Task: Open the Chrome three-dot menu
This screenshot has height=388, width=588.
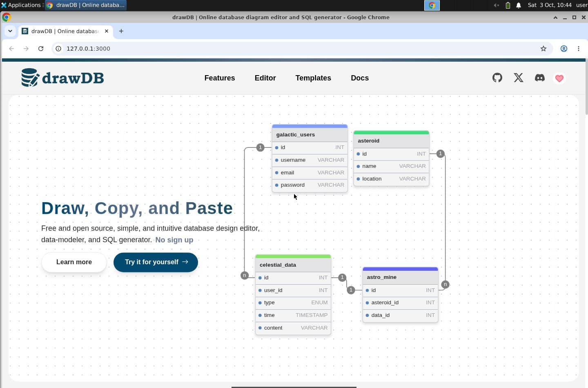Action: click(579, 49)
